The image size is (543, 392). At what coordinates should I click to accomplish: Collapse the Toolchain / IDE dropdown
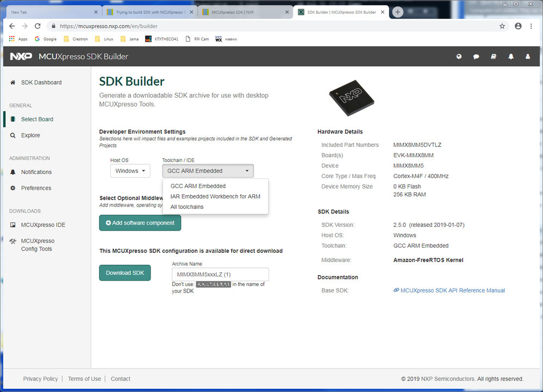pyautogui.click(x=208, y=171)
